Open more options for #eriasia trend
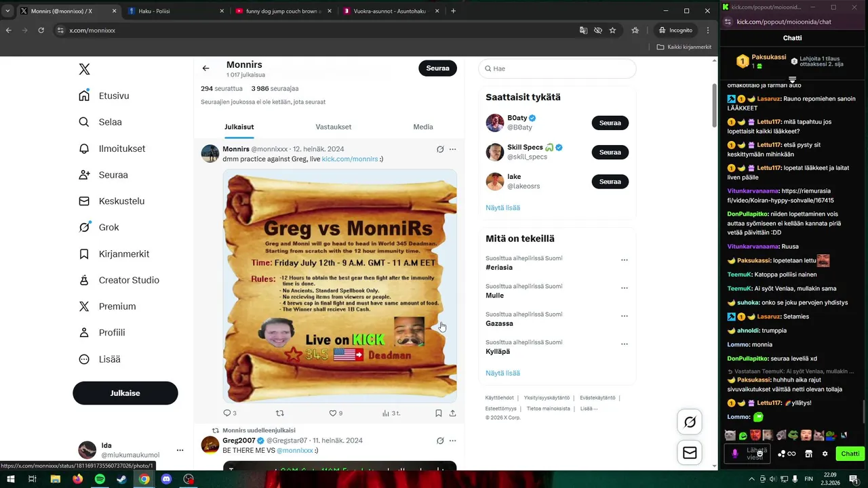868x488 pixels. [625, 260]
